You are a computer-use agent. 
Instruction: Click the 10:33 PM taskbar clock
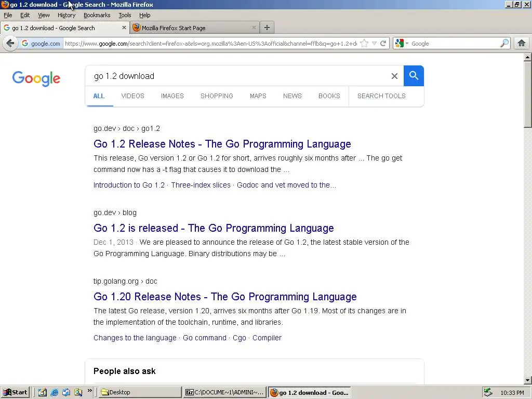tap(512, 393)
